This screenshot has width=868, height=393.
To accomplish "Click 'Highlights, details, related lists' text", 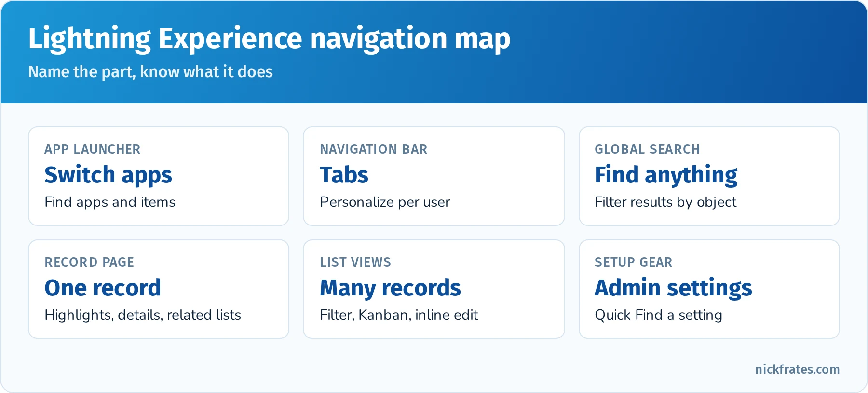I will tap(143, 315).
